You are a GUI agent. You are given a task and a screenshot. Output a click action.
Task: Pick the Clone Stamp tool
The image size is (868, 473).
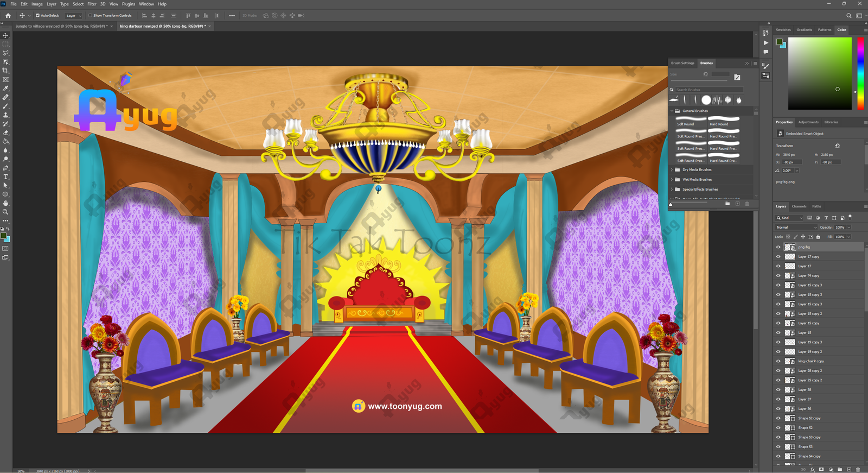coord(6,115)
